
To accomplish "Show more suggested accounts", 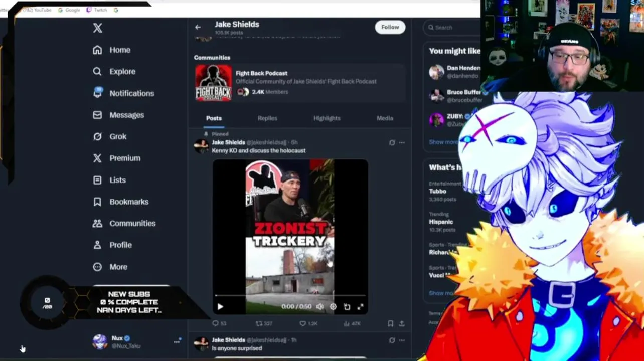I will pos(442,142).
